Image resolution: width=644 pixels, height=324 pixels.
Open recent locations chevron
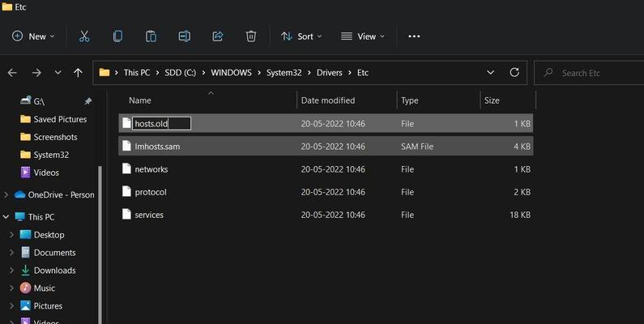[x=58, y=73]
